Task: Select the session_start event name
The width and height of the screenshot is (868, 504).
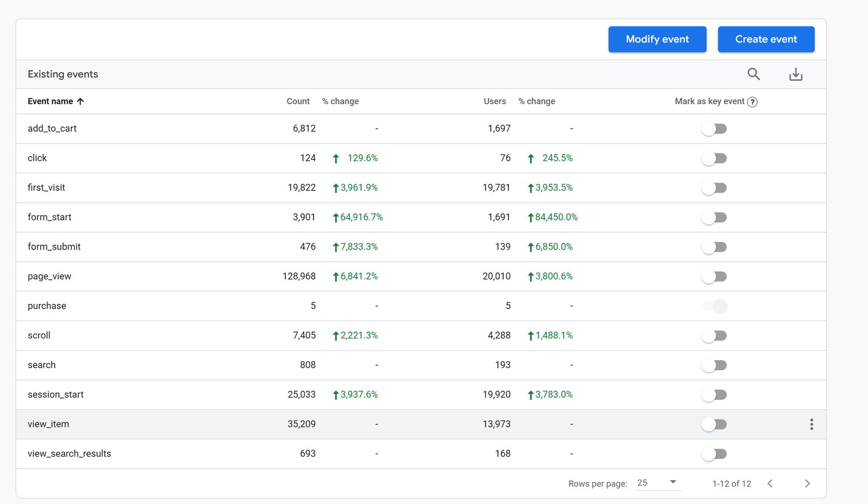Action: pos(55,394)
